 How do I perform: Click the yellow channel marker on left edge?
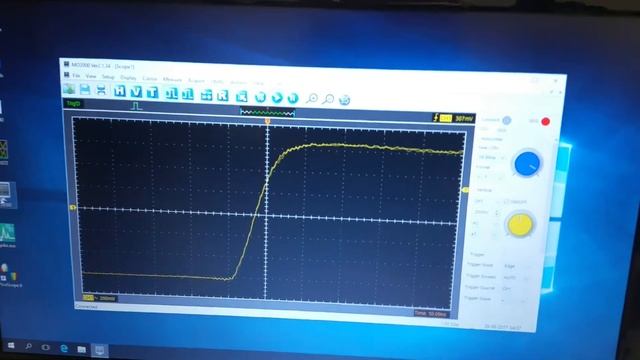coord(73,207)
